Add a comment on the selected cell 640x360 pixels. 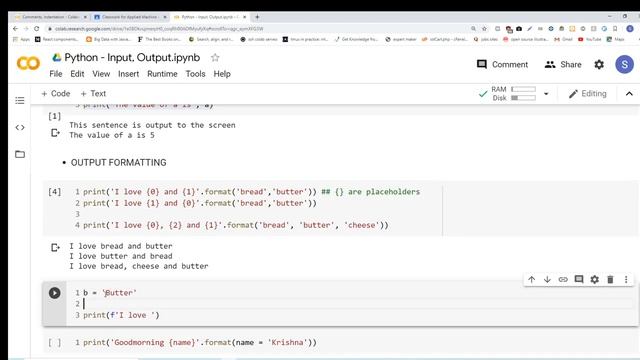click(x=579, y=280)
